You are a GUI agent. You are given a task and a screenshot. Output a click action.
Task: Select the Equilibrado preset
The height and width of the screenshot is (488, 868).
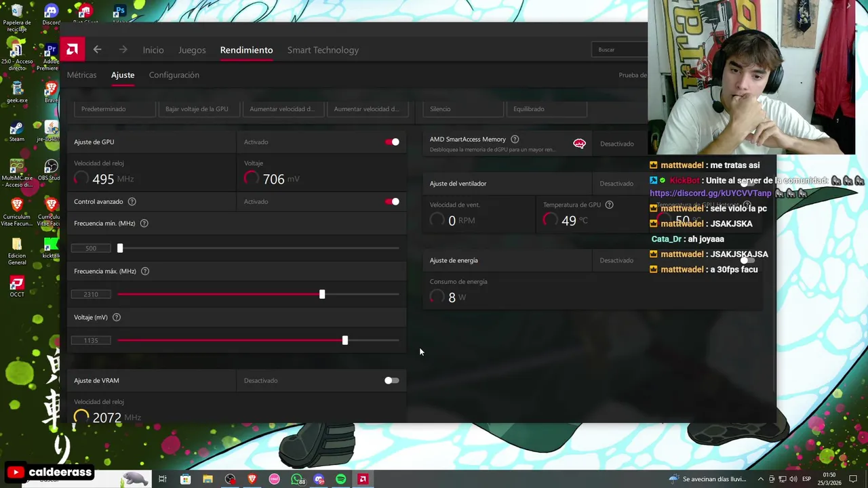[x=547, y=108]
